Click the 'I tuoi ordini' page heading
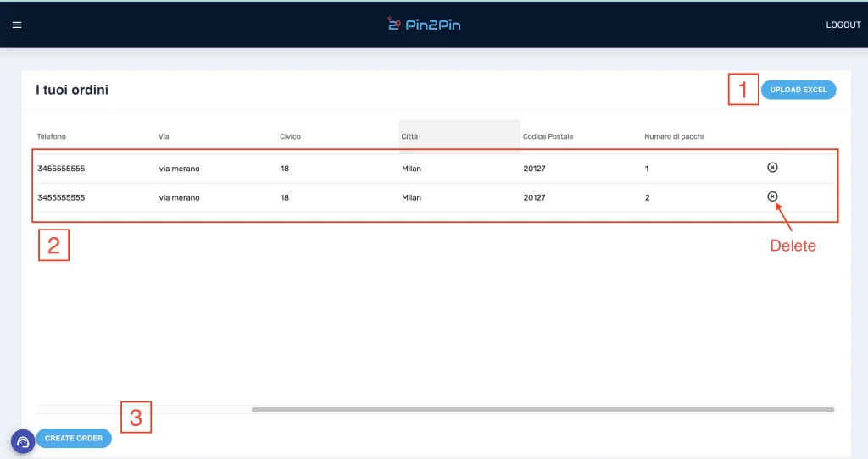 [72, 90]
